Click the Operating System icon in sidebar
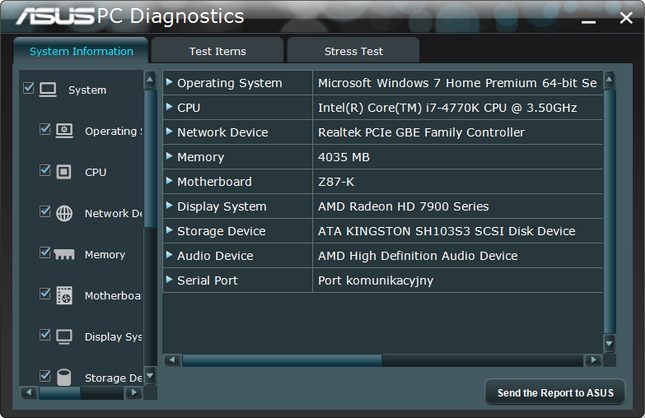645x418 pixels. pos(64,130)
